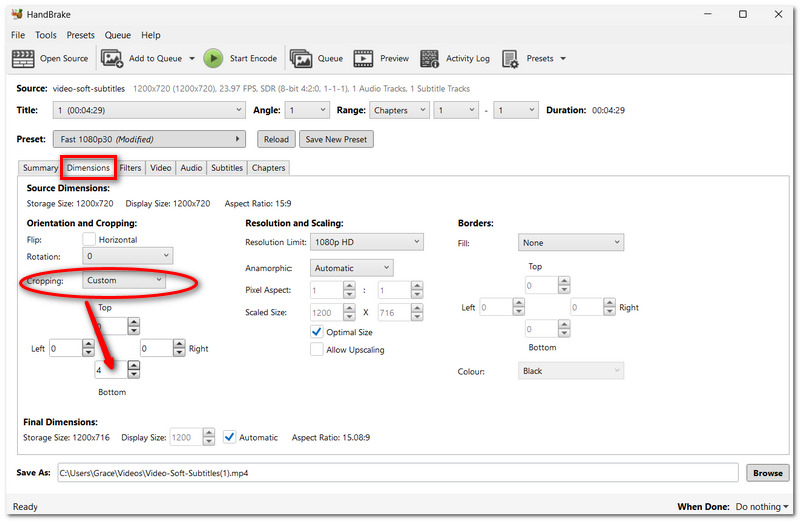Open the Angle dropdown
This screenshot has height=521, width=800.
[x=307, y=110]
